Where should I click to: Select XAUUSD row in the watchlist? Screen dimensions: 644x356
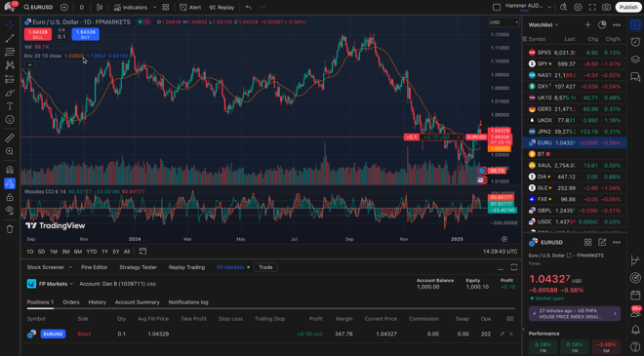575,165
